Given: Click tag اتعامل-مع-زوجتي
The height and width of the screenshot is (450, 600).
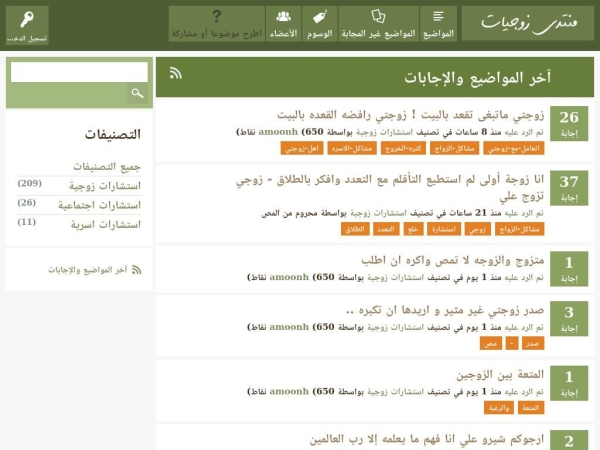Looking at the screenshot, I should tap(514, 148).
